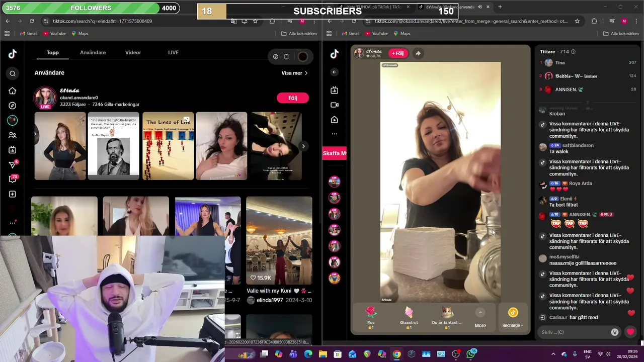Click the phone app icon in floating pill
The height and width of the screenshot is (362, 644).
pos(286,57)
